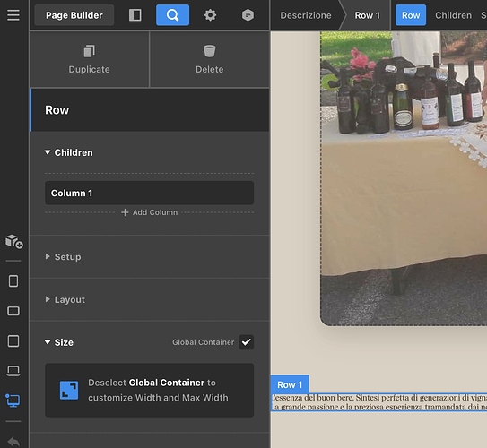
Task: Select the desktop monitor preview icon
Action: [x=13, y=401]
